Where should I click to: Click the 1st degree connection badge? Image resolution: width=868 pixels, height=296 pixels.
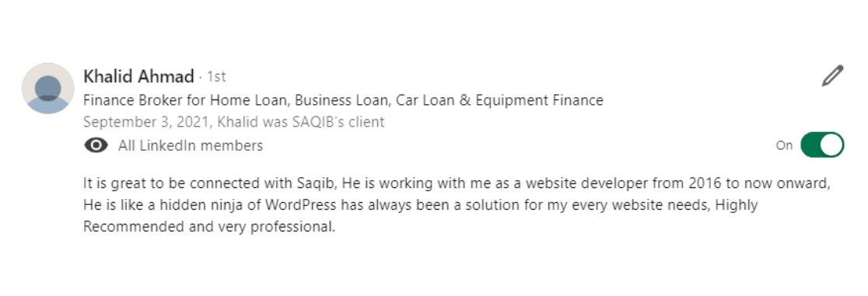click(216, 76)
